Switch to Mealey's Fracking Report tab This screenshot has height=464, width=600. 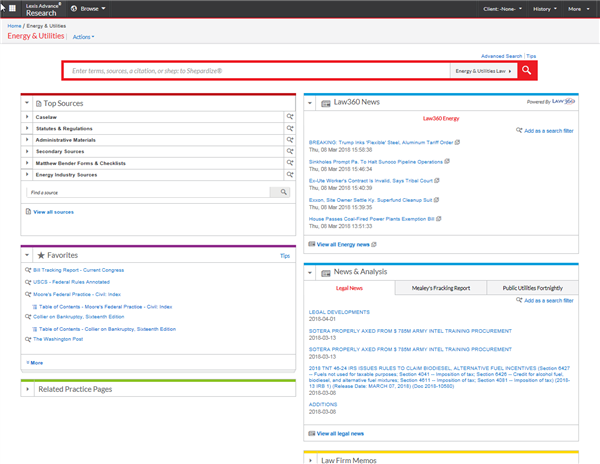pyautogui.click(x=441, y=288)
